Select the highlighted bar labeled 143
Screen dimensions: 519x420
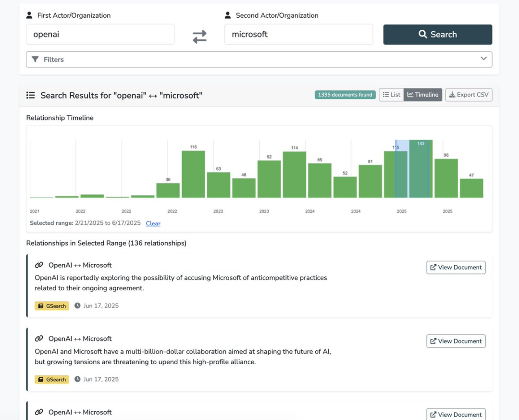coord(420,169)
